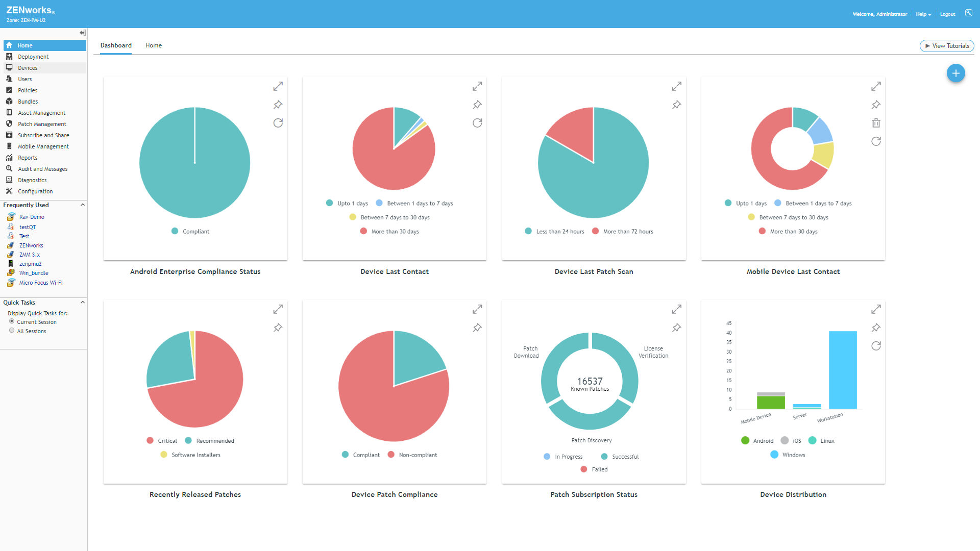Click the ZENworks frequently used link

(31, 245)
